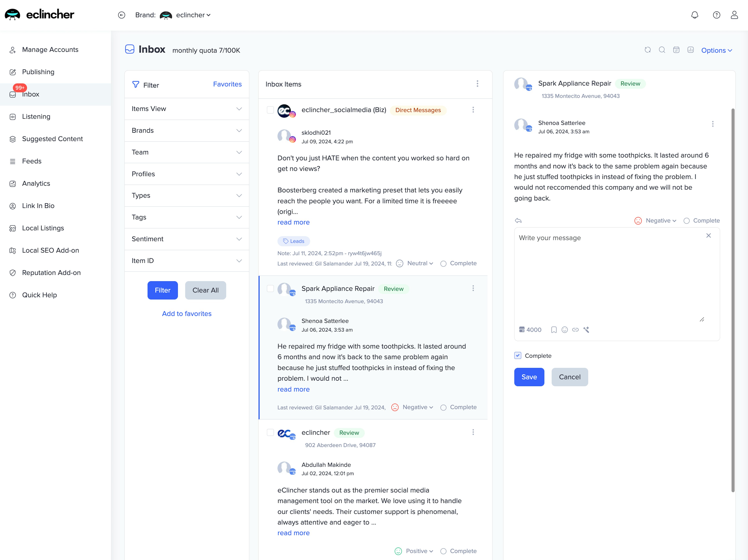
Task: Click the back arrow circle icon
Action: [121, 15]
